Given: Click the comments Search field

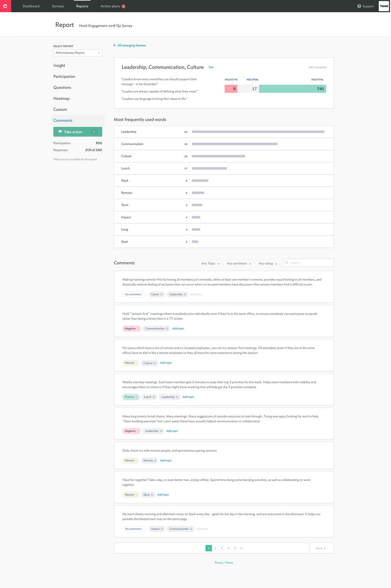Looking at the screenshot, I should tap(308, 263).
